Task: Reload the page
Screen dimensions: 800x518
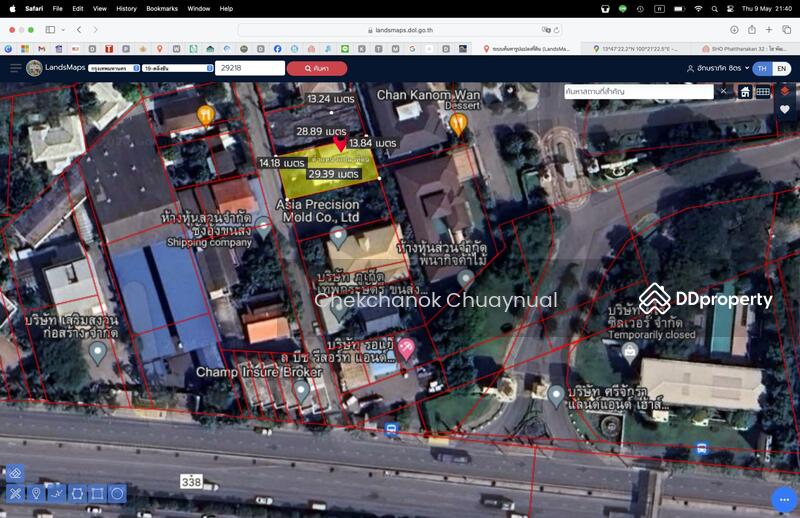Action: point(557,30)
